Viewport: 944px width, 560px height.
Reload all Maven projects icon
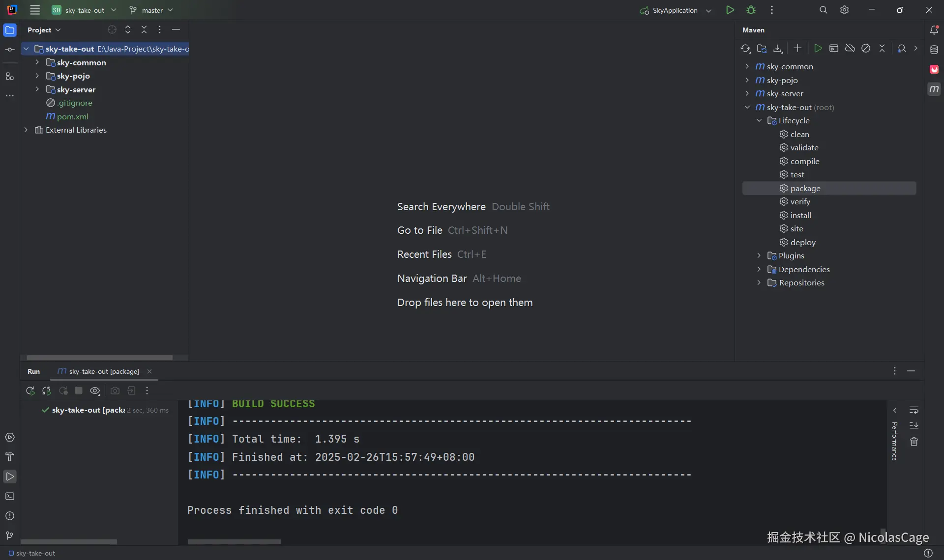(745, 48)
